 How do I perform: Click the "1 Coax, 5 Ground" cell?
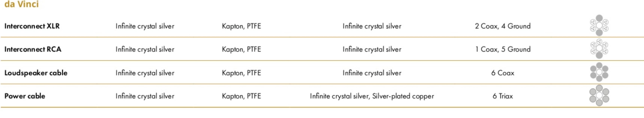(502, 49)
